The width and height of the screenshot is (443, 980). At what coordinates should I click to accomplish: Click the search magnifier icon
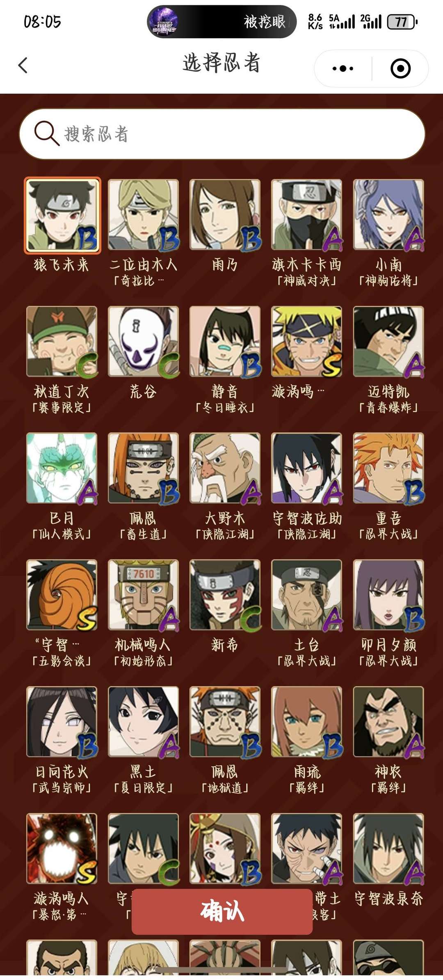tap(47, 133)
